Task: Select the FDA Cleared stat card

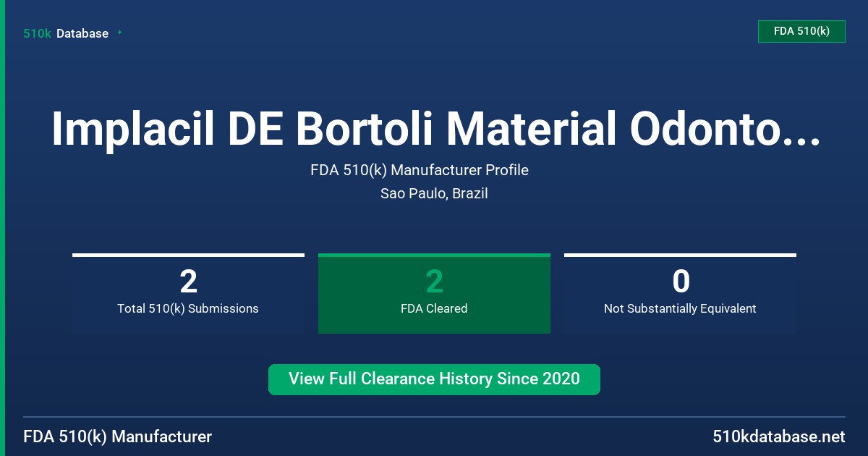Action: [434, 294]
